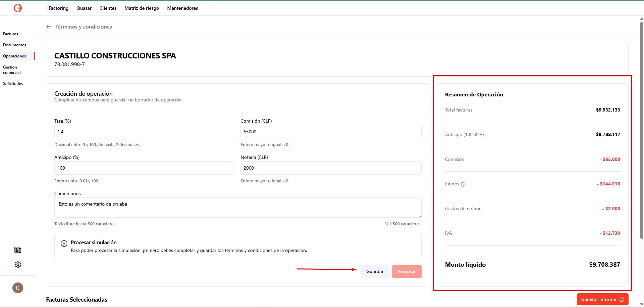644x307 pixels.
Task: Focus the Tasa (%) input field
Action: (144, 132)
